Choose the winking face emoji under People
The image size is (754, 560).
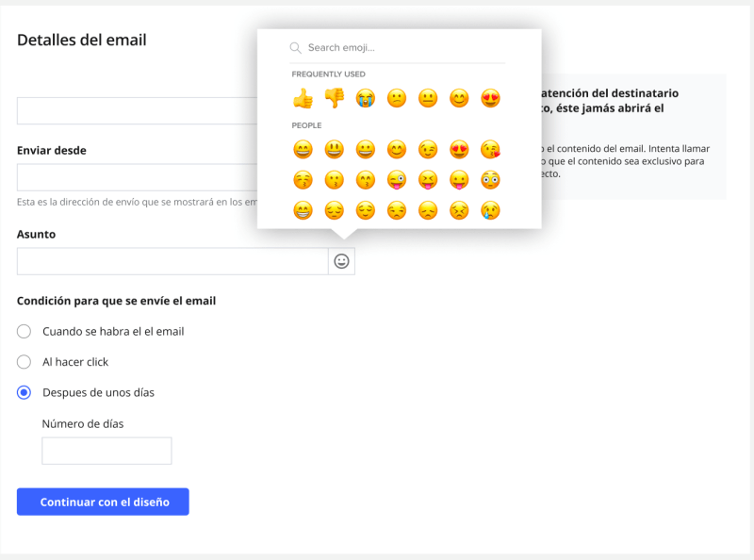(428, 149)
